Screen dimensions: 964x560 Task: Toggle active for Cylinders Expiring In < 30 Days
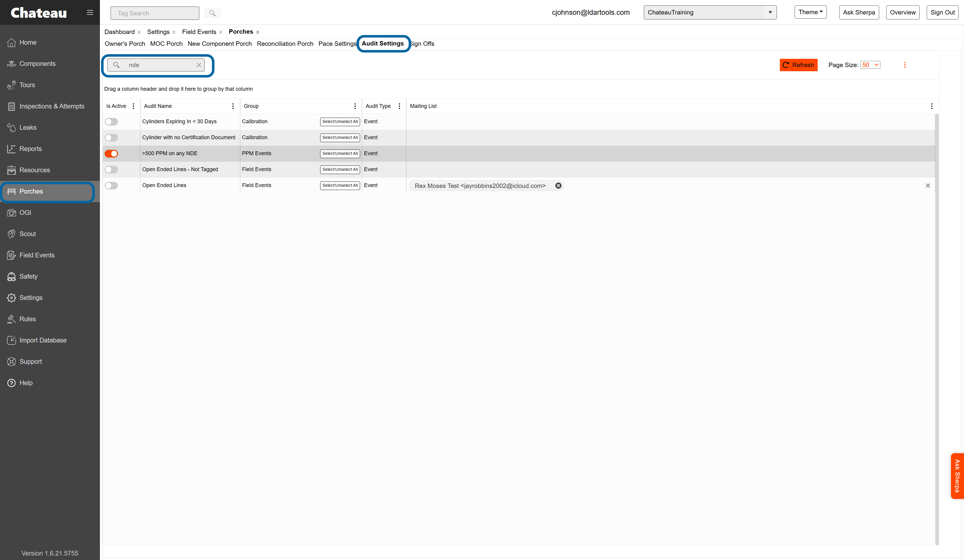coord(111,122)
